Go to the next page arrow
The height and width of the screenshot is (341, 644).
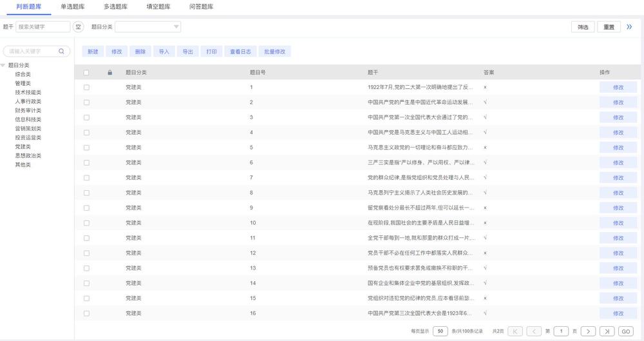click(588, 331)
